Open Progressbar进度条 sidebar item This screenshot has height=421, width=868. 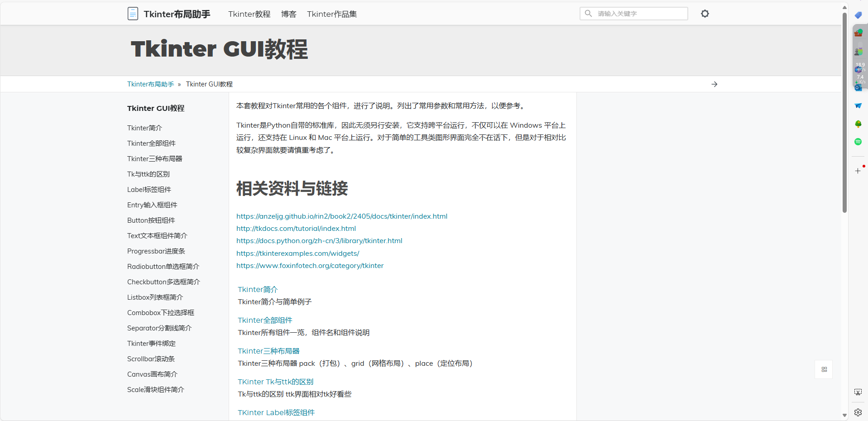point(156,251)
